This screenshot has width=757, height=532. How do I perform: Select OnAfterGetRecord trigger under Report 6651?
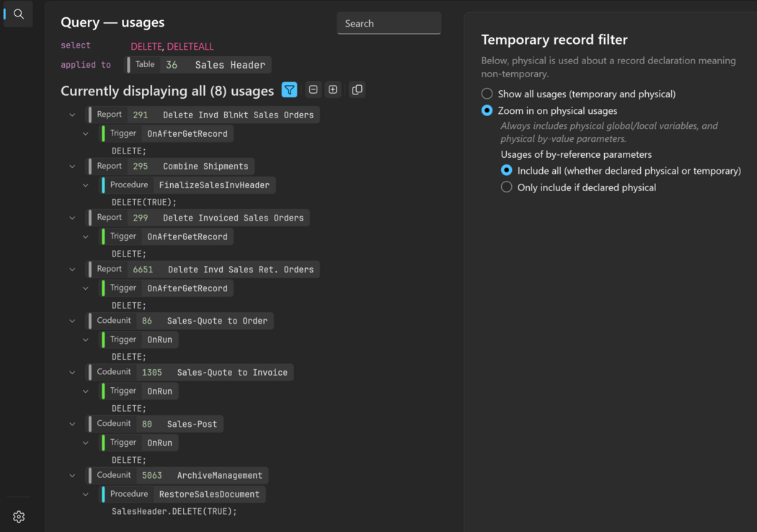(x=166, y=288)
